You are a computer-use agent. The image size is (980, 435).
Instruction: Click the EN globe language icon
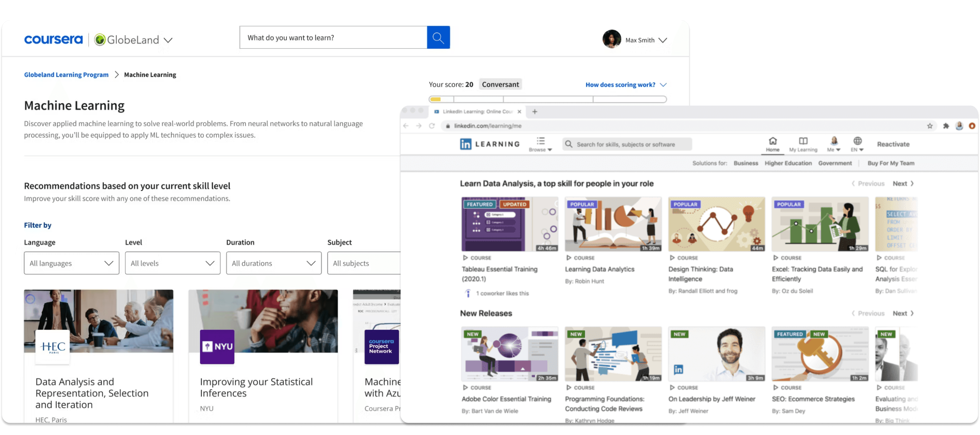pyautogui.click(x=857, y=141)
